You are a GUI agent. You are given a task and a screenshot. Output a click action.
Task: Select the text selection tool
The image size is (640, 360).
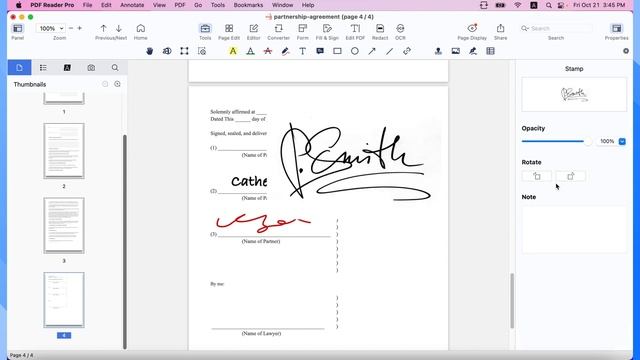click(167, 51)
